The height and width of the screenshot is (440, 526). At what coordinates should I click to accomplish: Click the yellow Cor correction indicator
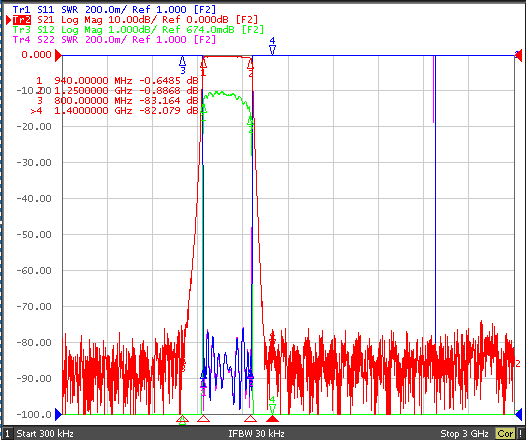click(505, 434)
